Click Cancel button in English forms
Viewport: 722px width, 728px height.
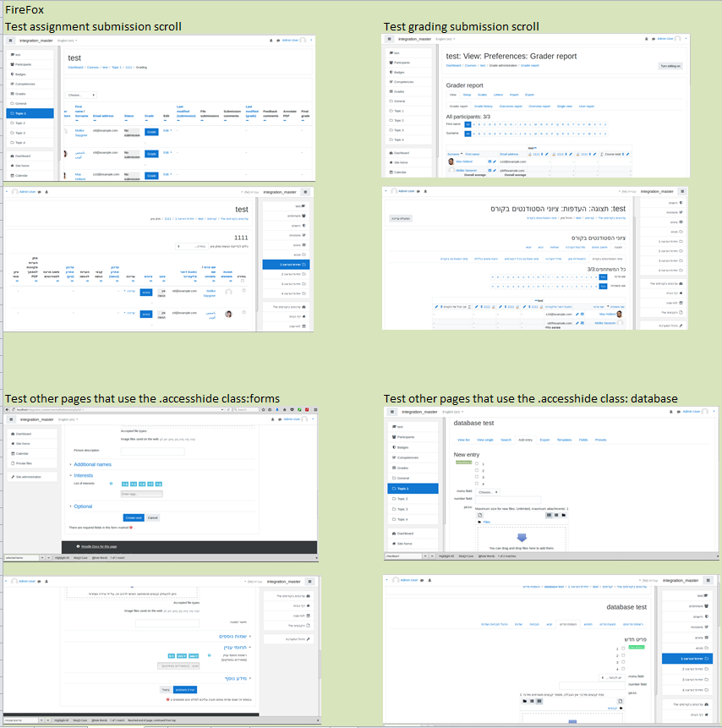[153, 517]
